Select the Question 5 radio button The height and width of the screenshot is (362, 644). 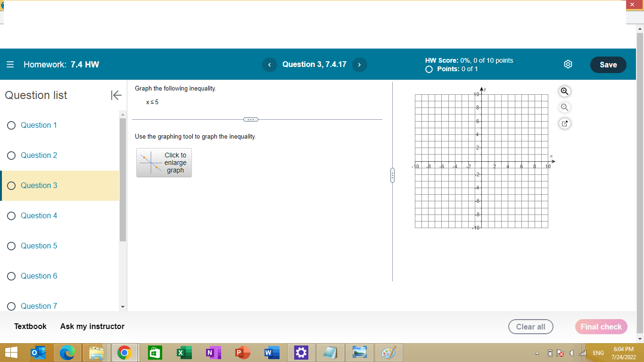pos(11,246)
